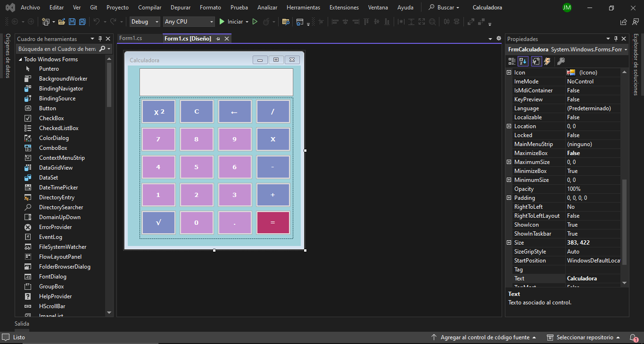The image size is (644, 344).
Task: Open the Herramientas menu
Action: click(303, 8)
